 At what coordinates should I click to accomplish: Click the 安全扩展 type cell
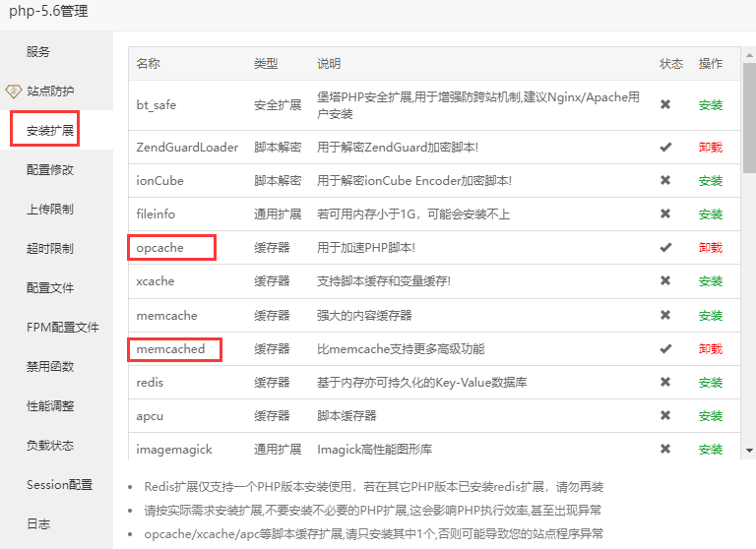(x=278, y=105)
